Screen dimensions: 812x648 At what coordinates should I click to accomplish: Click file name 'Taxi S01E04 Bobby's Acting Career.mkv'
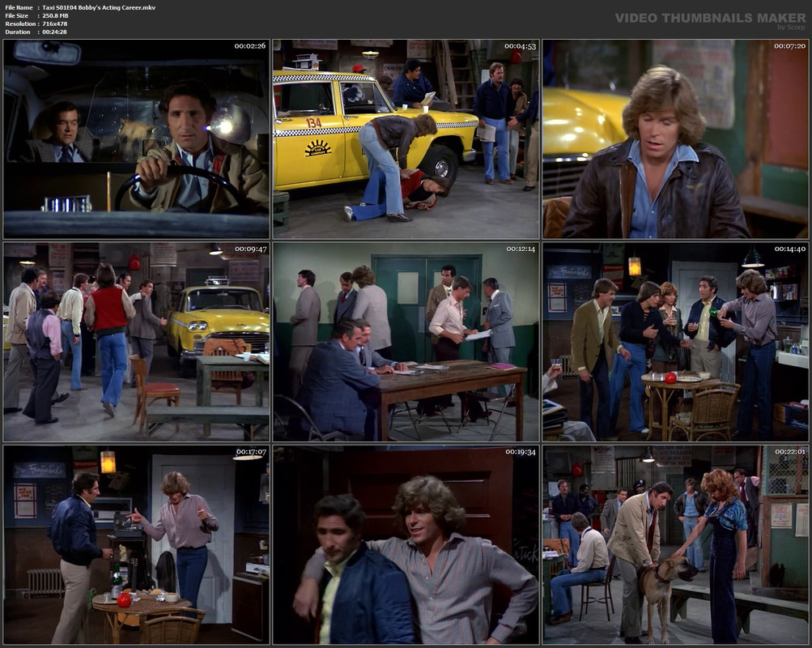point(99,8)
